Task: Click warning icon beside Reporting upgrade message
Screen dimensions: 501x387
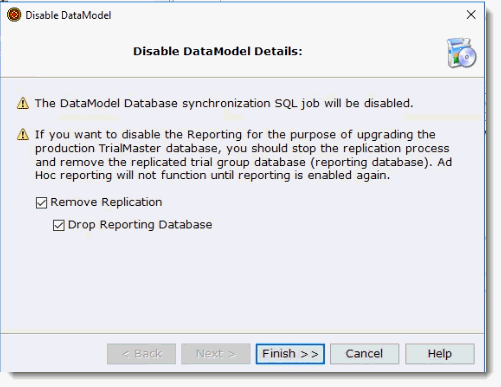Action: (x=23, y=135)
